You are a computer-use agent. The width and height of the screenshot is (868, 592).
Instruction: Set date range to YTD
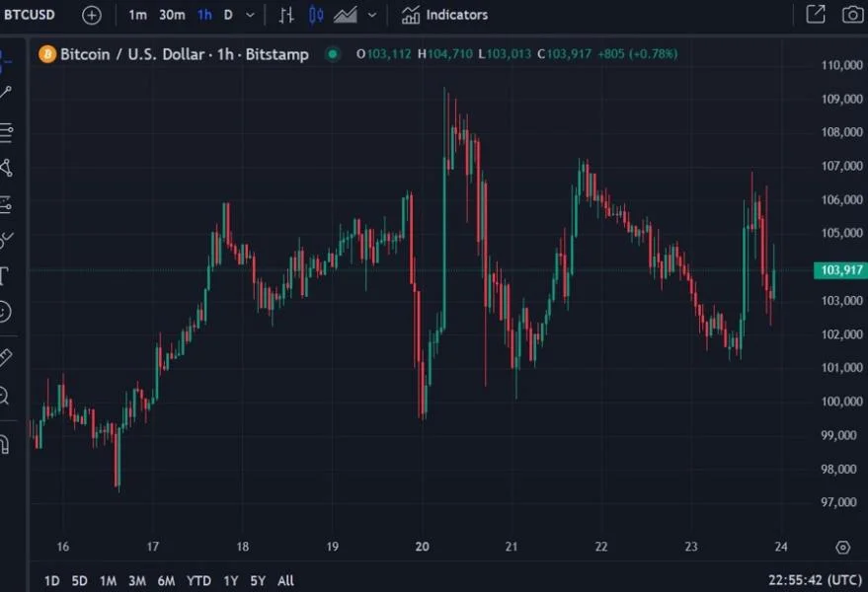pyautogui.click(x=198, y=580)
